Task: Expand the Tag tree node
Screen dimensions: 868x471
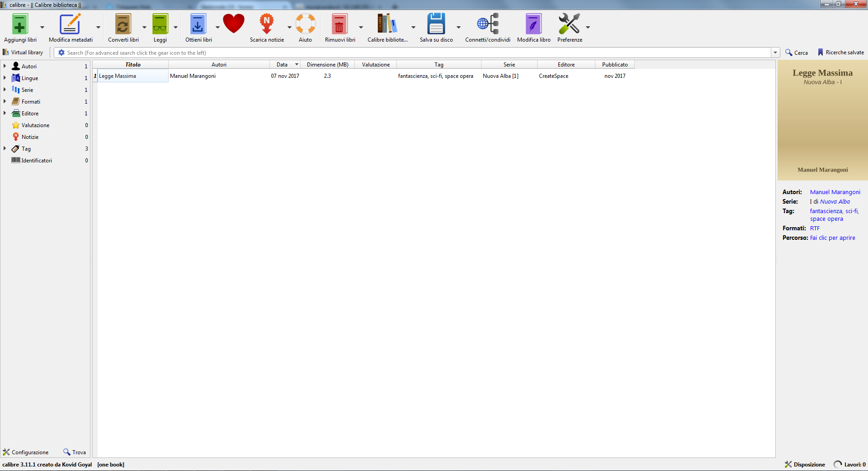Action: pos(5,148)
